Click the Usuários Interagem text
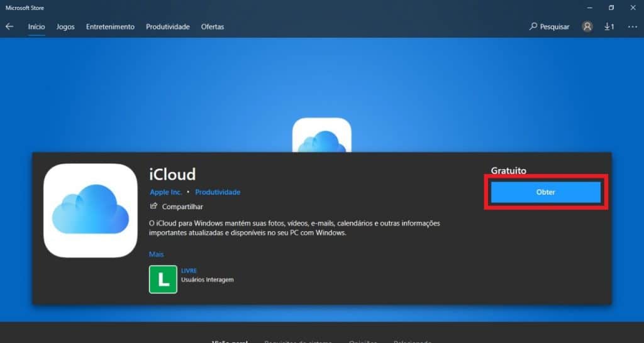Viewport: 644px width, 343px height. coord(208,280)
